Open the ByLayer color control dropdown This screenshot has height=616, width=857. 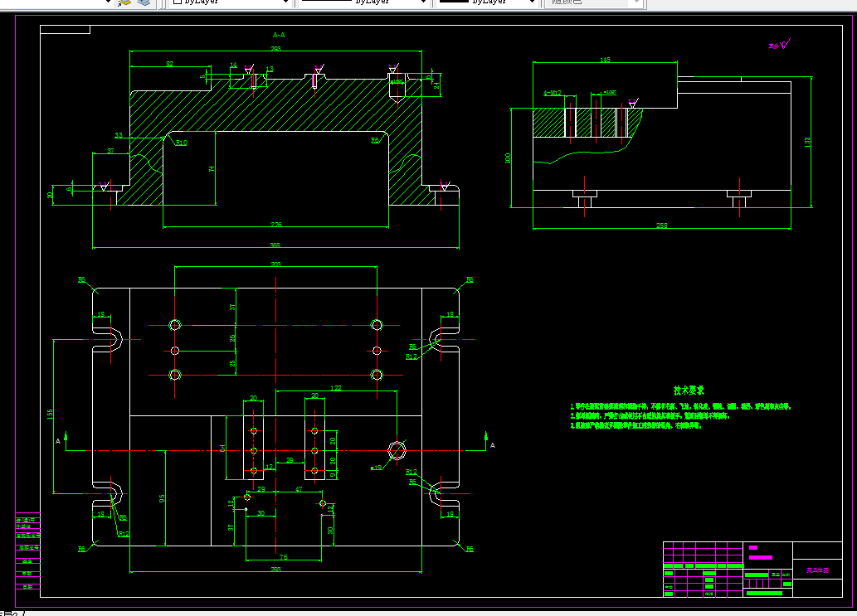pyautogui.click(x=230, y=2)
